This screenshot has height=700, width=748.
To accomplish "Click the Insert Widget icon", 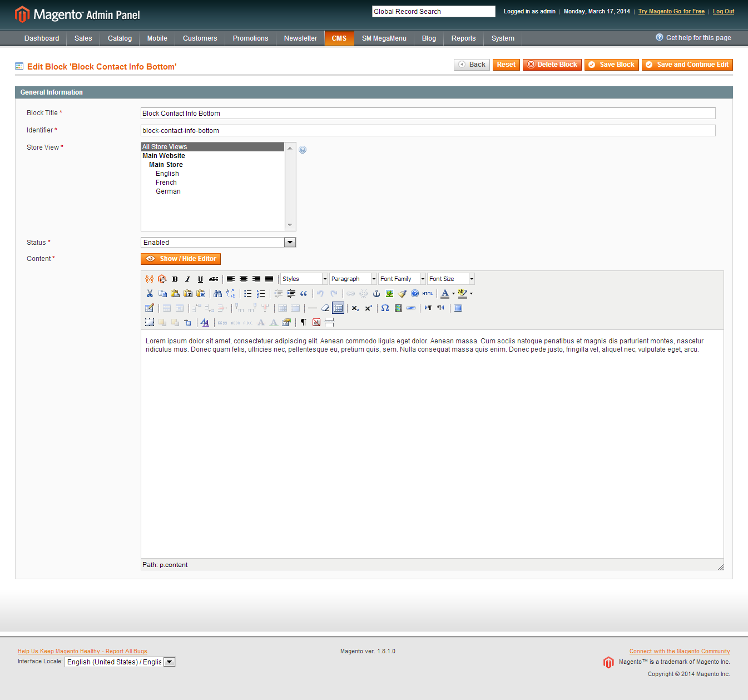I will coord(162,279).
